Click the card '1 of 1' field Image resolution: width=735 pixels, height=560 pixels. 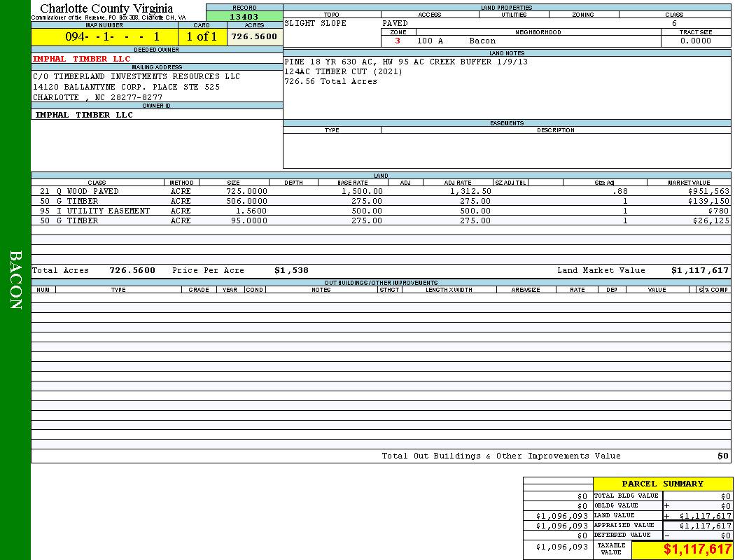pos(202,37)
